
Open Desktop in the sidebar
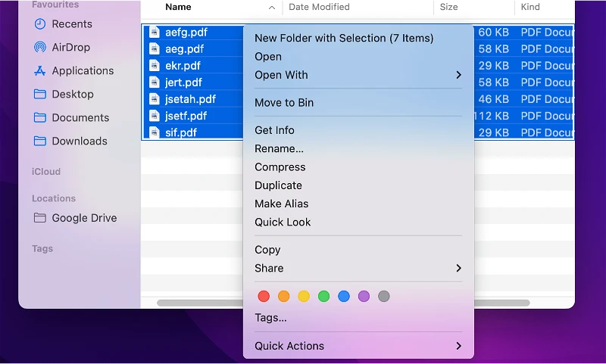(73, 94)
